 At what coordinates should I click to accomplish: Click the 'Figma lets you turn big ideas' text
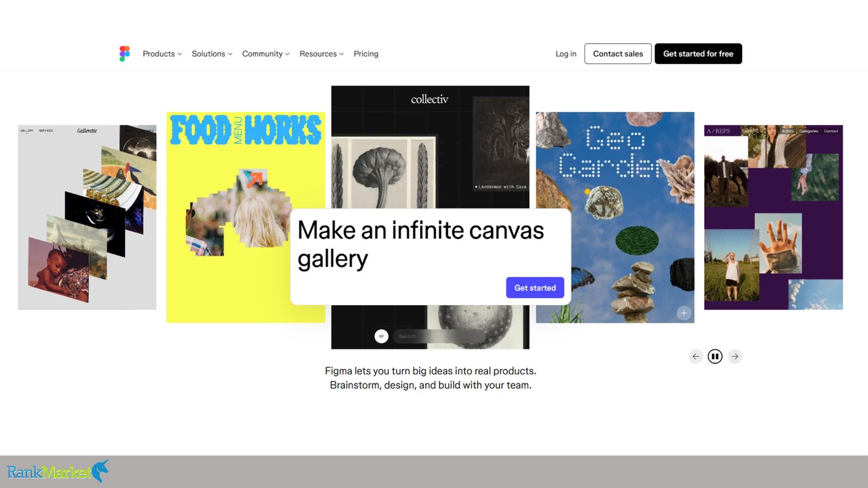click(x=430, y=378)
